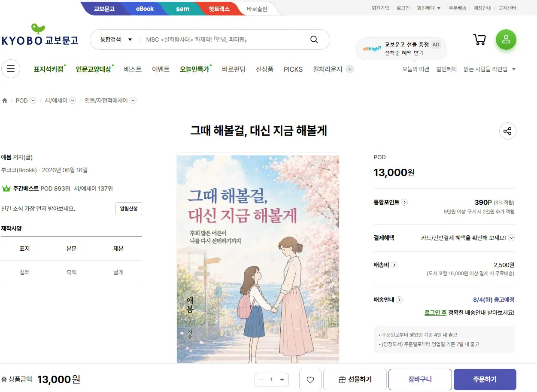Click the 매장안내 link
This screenshot has height=392, width=537.
[x=482, y=8]
